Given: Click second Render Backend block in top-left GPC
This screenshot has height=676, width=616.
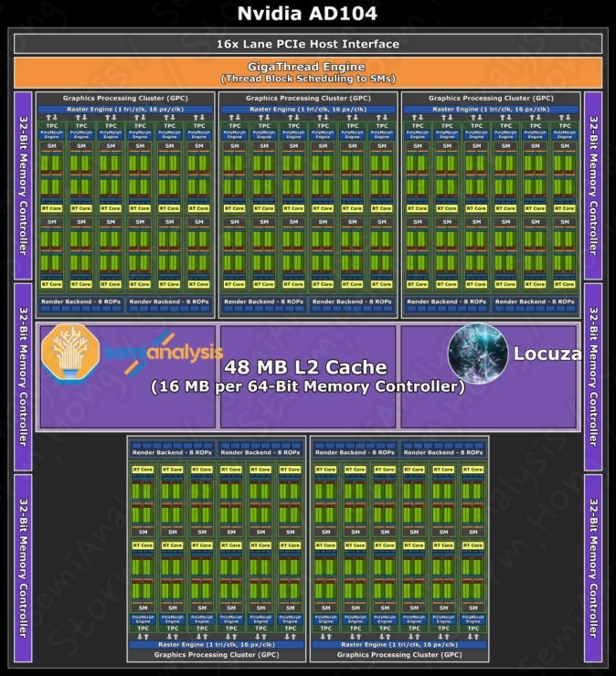Looking at the screenshot, I should point(169,304).
